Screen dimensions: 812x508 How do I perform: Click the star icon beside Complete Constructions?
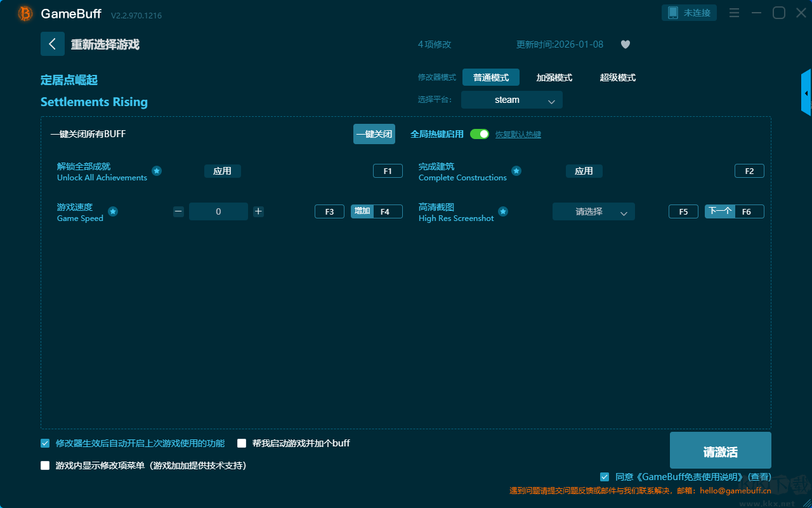[x=516, y=171]
